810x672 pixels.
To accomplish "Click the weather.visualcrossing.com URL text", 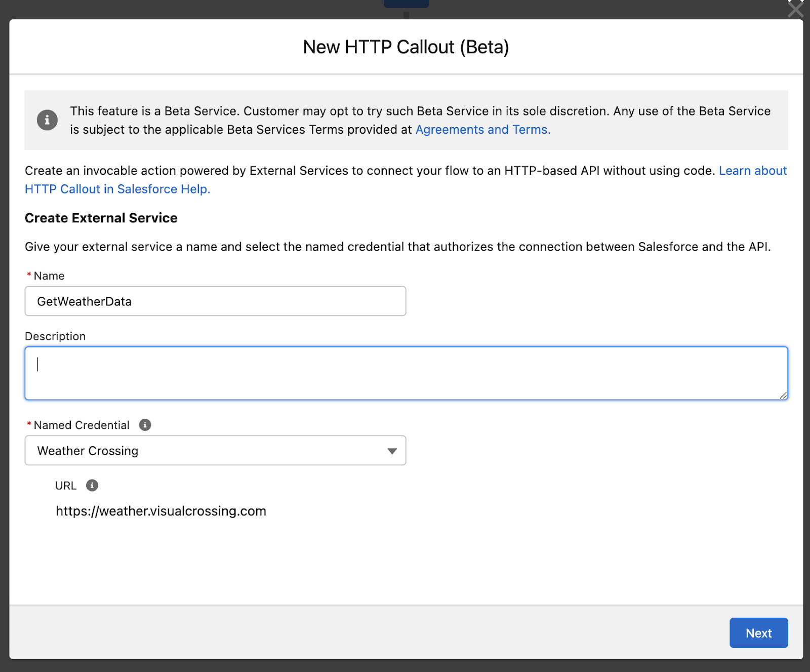I will point(161,511).
